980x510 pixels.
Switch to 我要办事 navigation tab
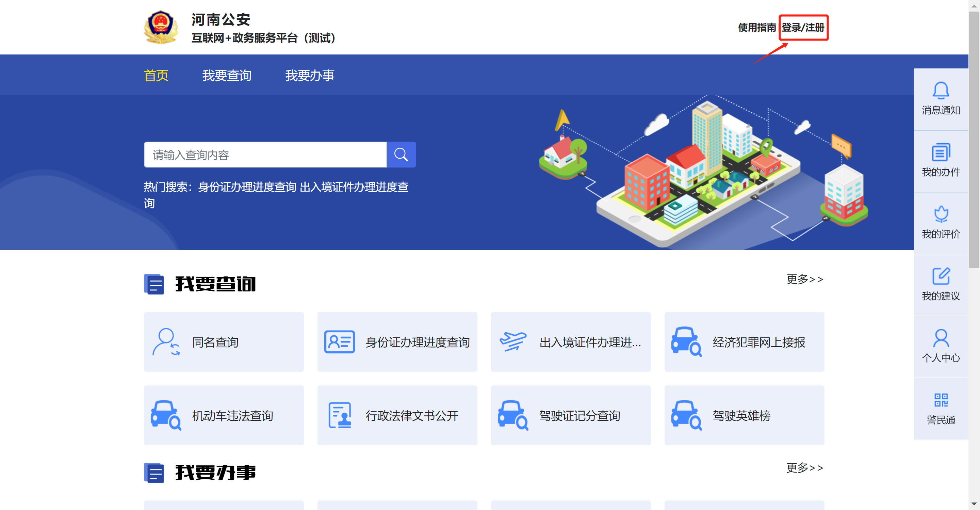[310, 75]
